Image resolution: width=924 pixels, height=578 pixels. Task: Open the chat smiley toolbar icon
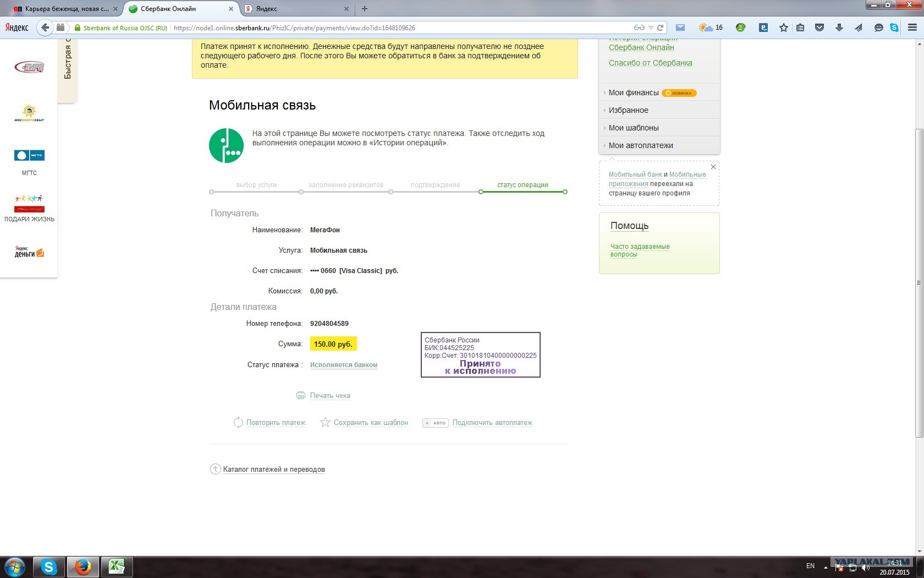coord(878,28)
